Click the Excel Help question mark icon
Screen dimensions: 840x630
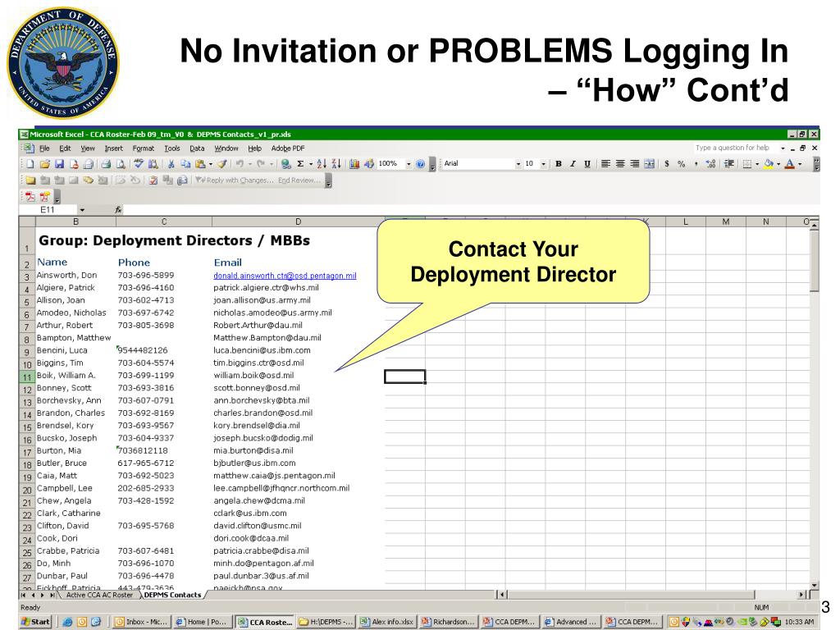pos(420,164)
